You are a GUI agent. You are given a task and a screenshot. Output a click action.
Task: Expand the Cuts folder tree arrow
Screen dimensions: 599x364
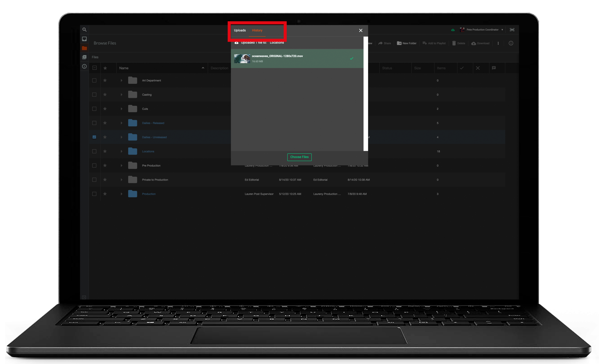click(x=121, y=109)
